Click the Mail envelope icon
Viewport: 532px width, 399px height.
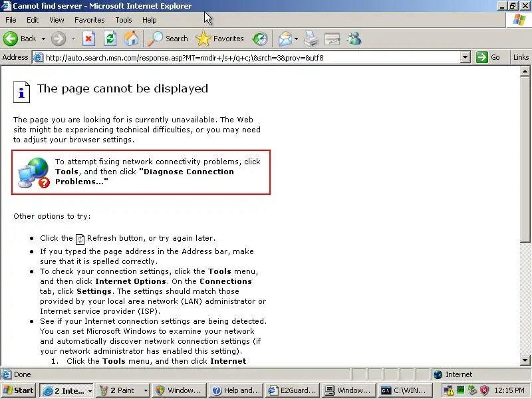[285, 39]
